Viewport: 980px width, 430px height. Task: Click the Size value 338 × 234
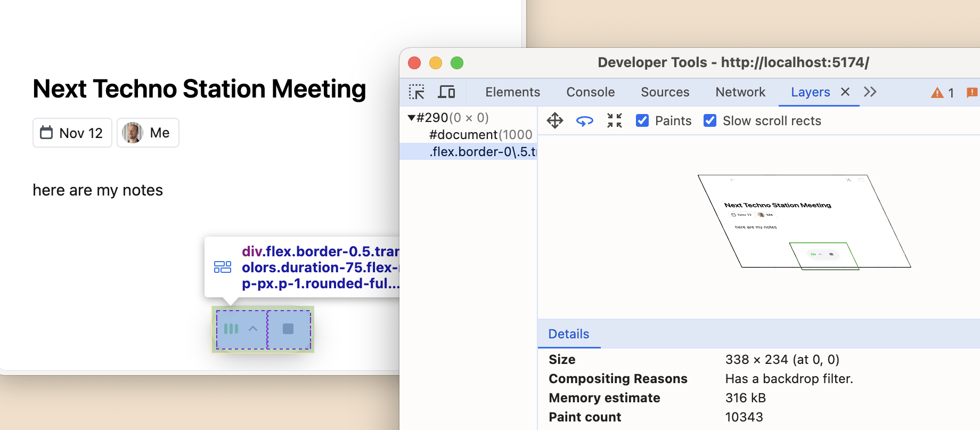click(782, 360)
